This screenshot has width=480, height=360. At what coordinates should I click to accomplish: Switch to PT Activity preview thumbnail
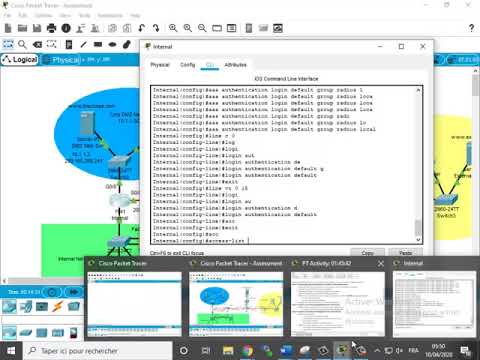(x=338, y=304)
